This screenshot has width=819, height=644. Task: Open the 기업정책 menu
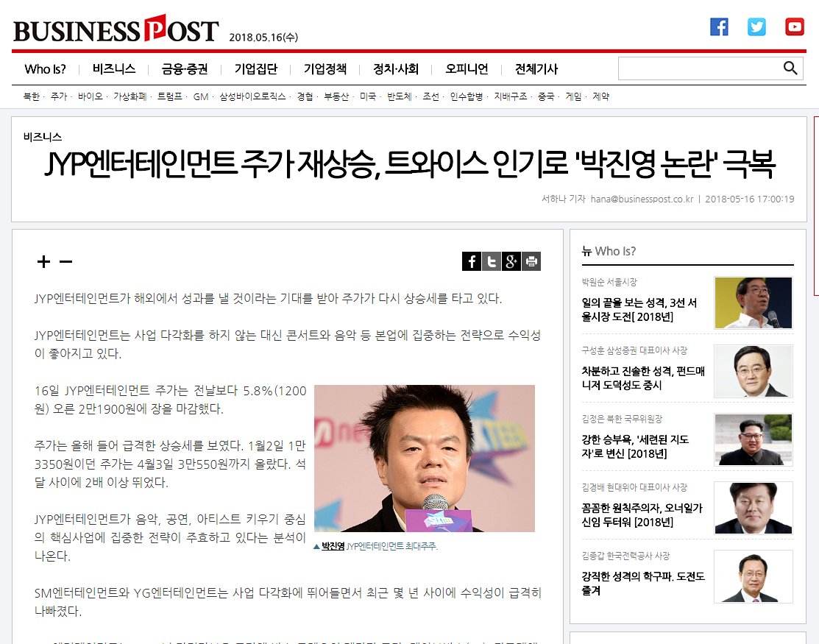tap(325, 69)
